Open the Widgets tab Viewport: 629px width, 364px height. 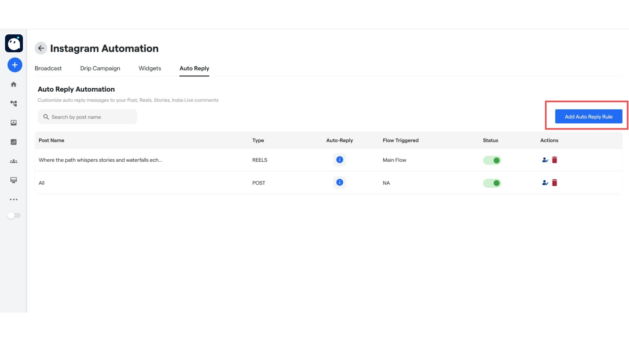[150, 68]
